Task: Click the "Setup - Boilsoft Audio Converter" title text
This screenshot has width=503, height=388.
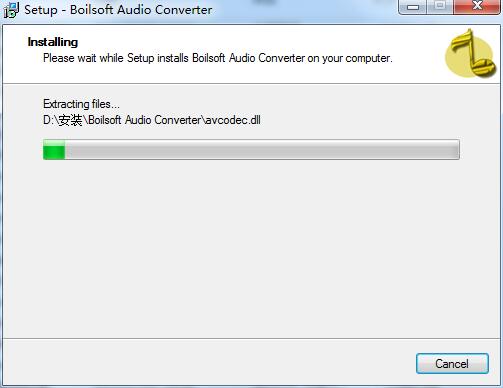Action: click(118, 10)
